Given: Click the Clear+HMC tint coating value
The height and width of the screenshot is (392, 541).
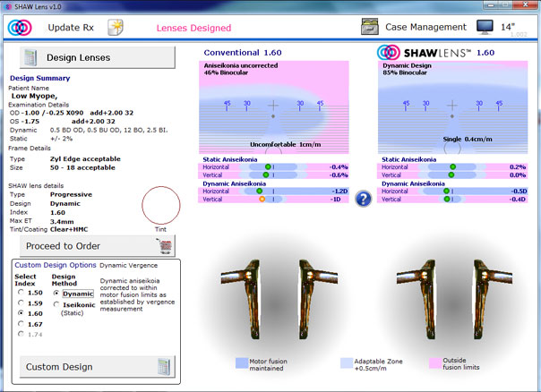Looking at the screenshot, I should tap(69, 229).
